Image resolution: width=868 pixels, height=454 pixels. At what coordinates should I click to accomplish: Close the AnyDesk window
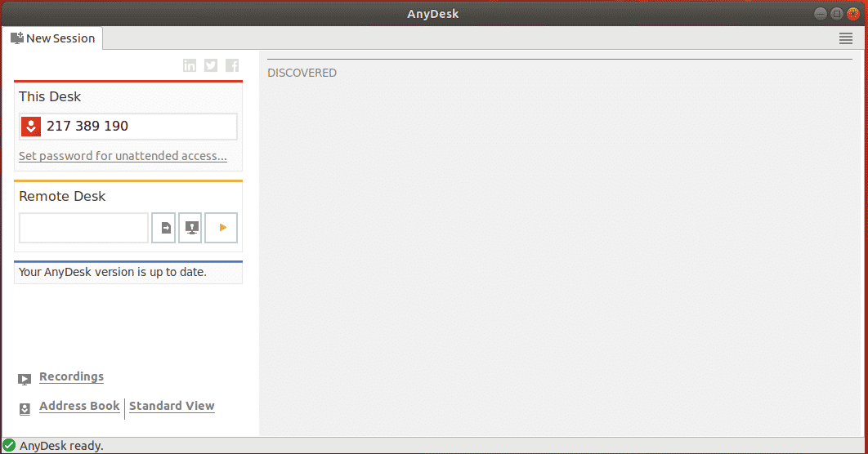click(853, 14)
